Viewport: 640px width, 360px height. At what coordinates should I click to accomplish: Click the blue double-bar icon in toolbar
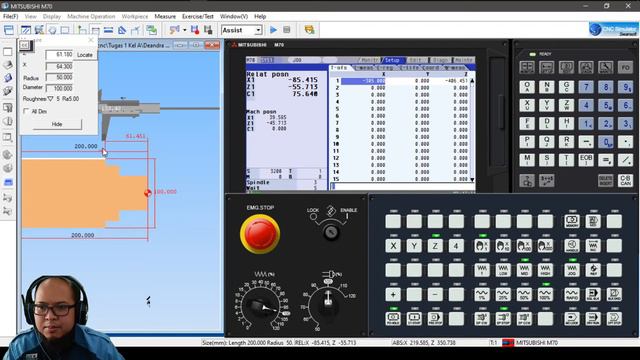pos(108,30)
